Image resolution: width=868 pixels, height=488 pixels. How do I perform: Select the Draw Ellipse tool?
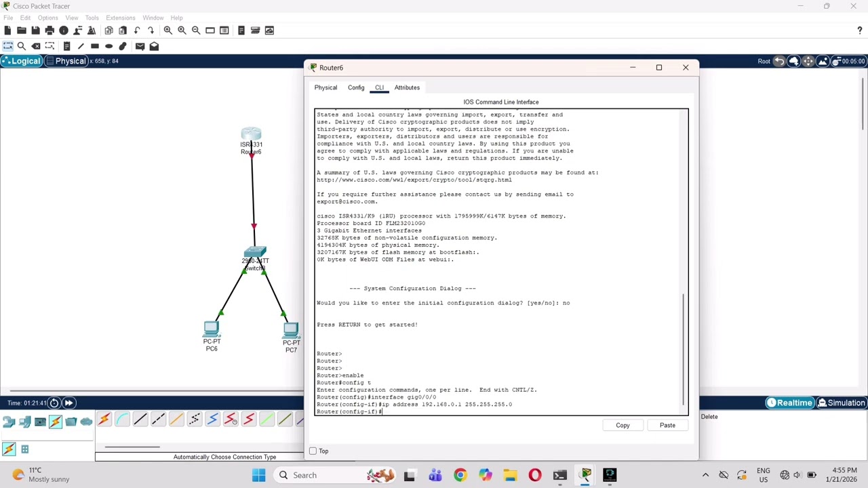coord(108,46)
